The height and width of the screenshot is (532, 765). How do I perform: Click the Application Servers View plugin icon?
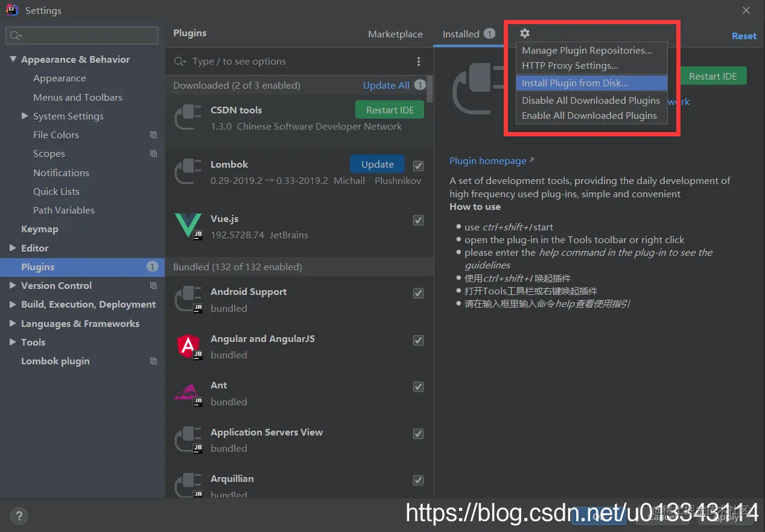coord(188,440)
